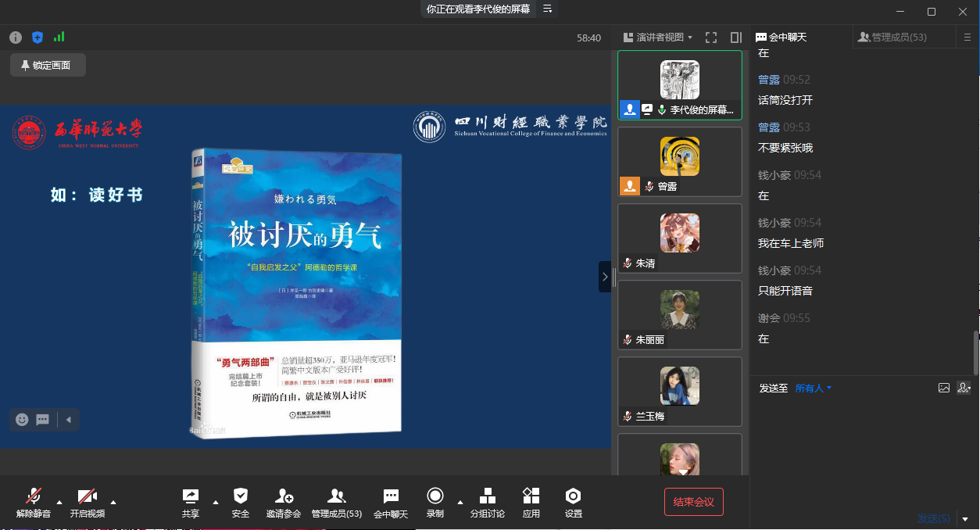Click the meeting info icon at top left
Screen dimensions: 980x530
16,38
